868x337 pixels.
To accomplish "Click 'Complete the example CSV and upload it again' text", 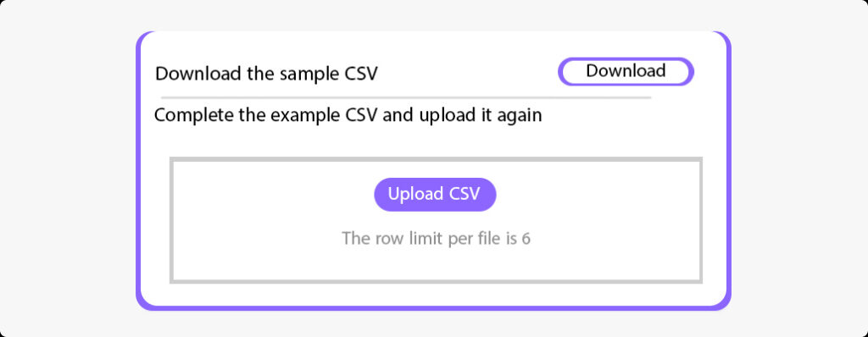I will pyautogui.click(x=348, y=116).
